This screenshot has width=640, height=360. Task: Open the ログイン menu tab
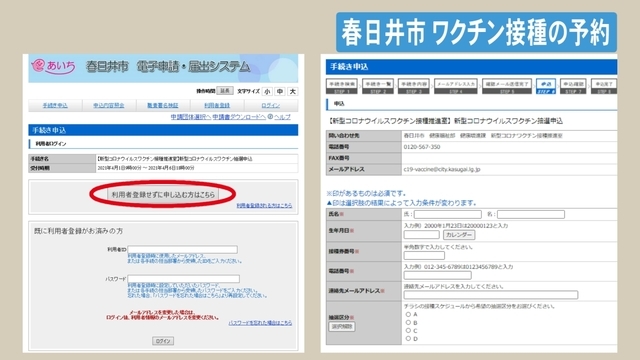point(271,105)
